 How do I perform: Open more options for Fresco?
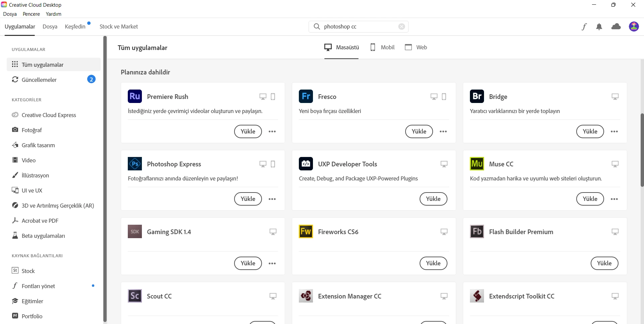pos(443,131)
